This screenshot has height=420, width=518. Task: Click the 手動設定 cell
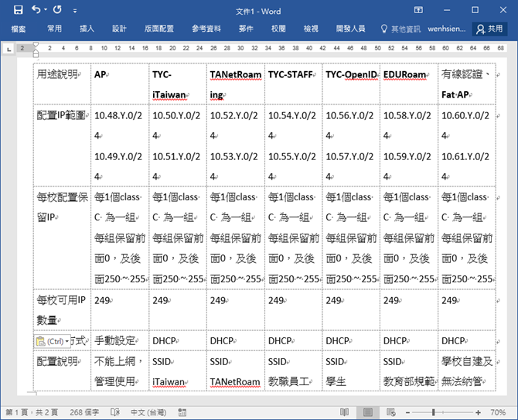120,340
